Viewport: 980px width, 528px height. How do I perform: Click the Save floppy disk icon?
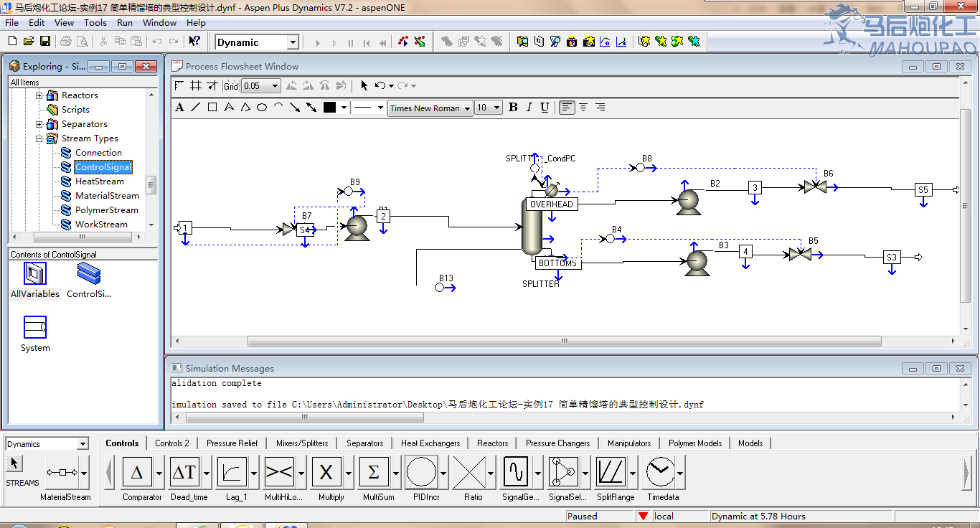[44, 42]
